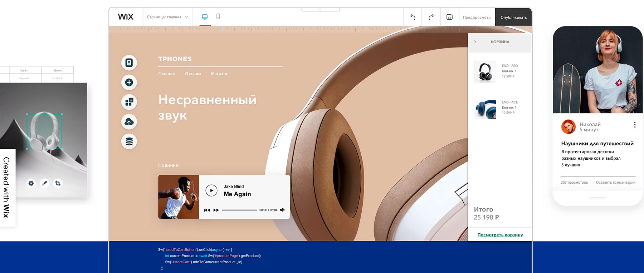Click the TPHONES site title
644x273 pixels.
[175, 59]
